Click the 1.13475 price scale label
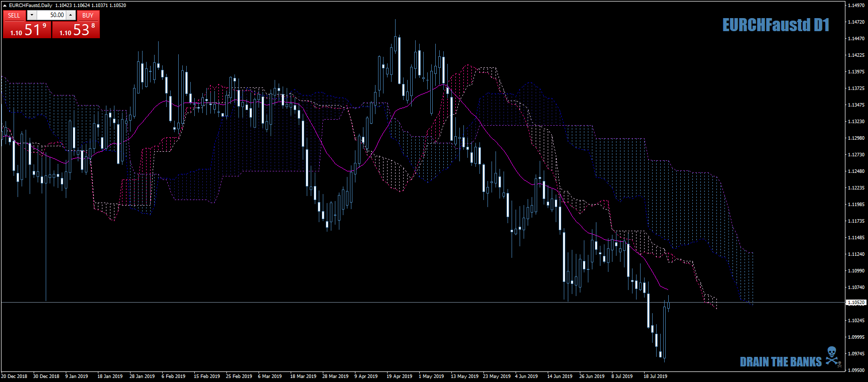The width and height of the screenshot is (868, 382). [856, 105]
